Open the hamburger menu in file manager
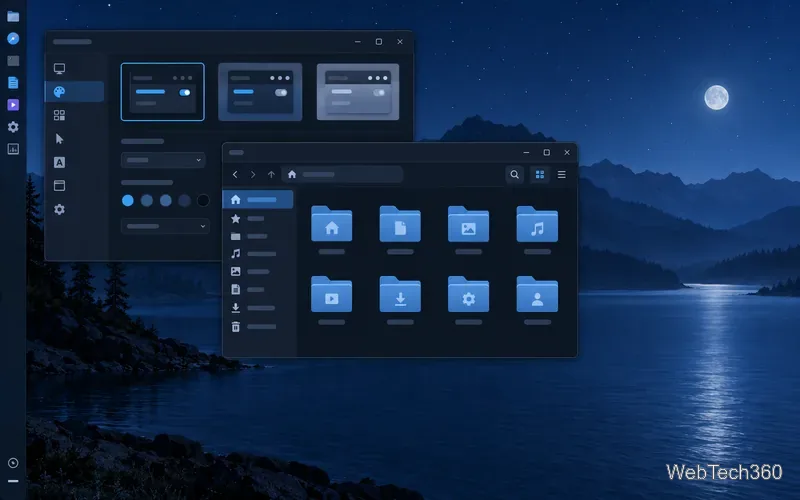800x500 pixels. click(562, 174)
